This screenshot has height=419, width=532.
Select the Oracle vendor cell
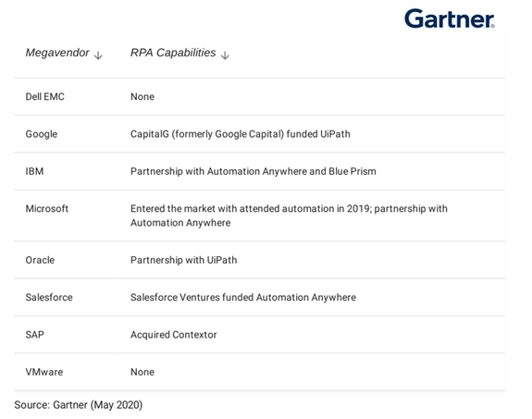(x=40, y=260)
